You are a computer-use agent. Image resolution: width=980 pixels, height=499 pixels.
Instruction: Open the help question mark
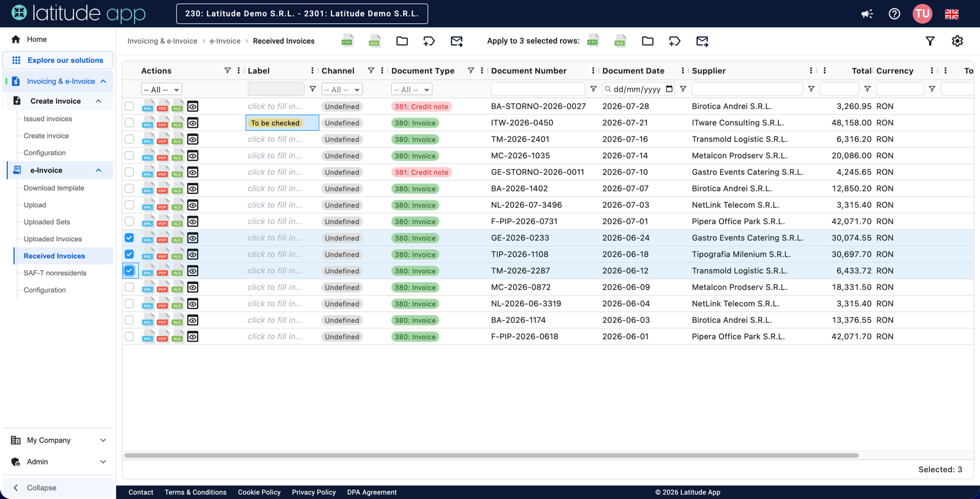click(894, 14)
